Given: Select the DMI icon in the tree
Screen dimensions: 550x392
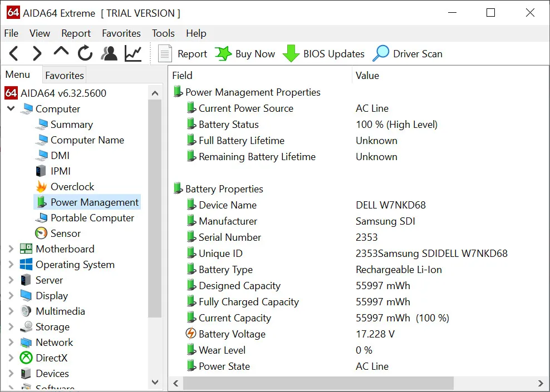Looking at the screenshot, I should point(42,155).
